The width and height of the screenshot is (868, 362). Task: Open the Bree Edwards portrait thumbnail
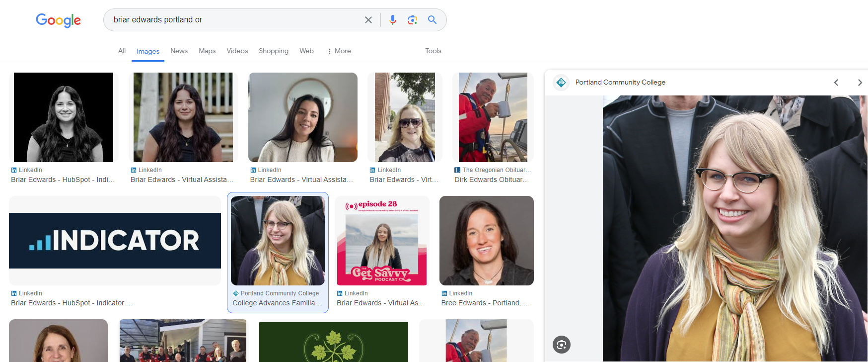[x=487, y=241]
